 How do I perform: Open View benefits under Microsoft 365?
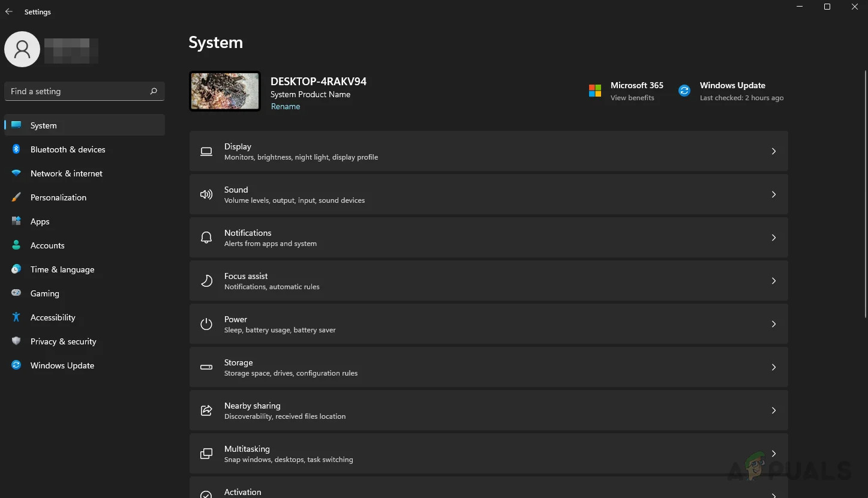point(632,97)
